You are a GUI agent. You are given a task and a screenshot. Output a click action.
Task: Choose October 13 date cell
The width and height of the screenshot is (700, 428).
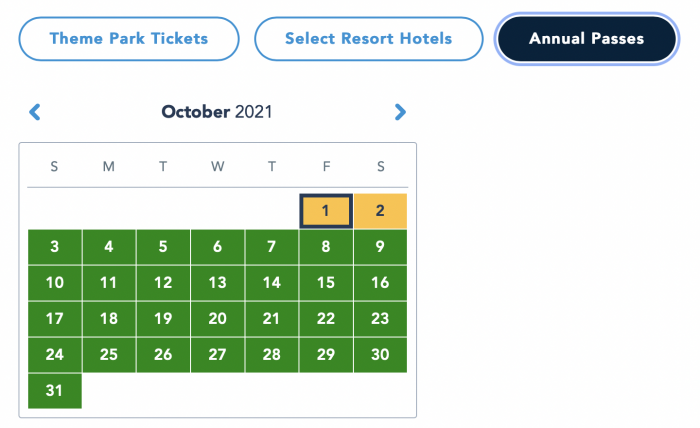(x=217, y=283)
